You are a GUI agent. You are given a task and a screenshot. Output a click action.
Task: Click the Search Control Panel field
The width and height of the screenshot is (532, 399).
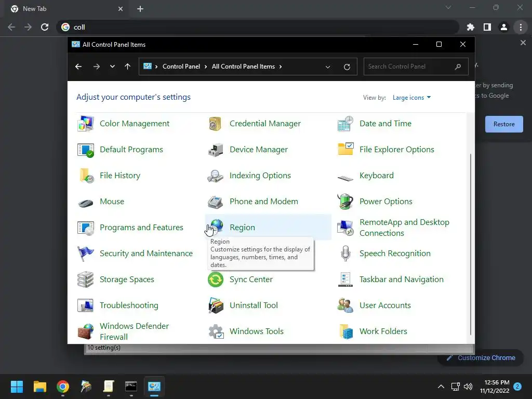click(x=416, y=66)
